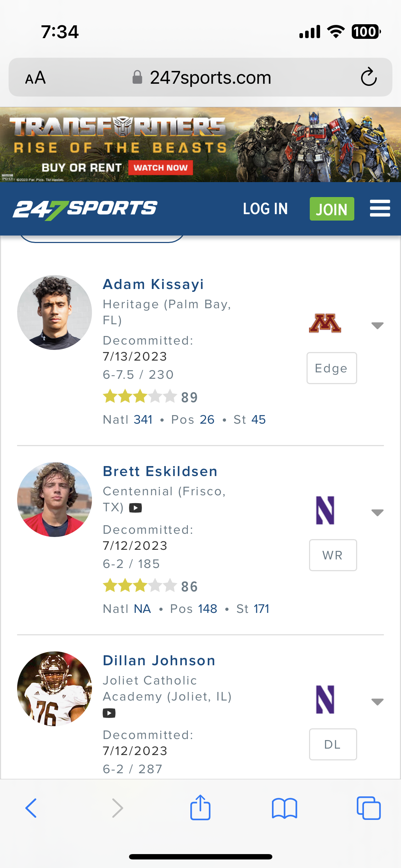Expand Adam Kissayi's details arrow

click(x=377, y=325)
